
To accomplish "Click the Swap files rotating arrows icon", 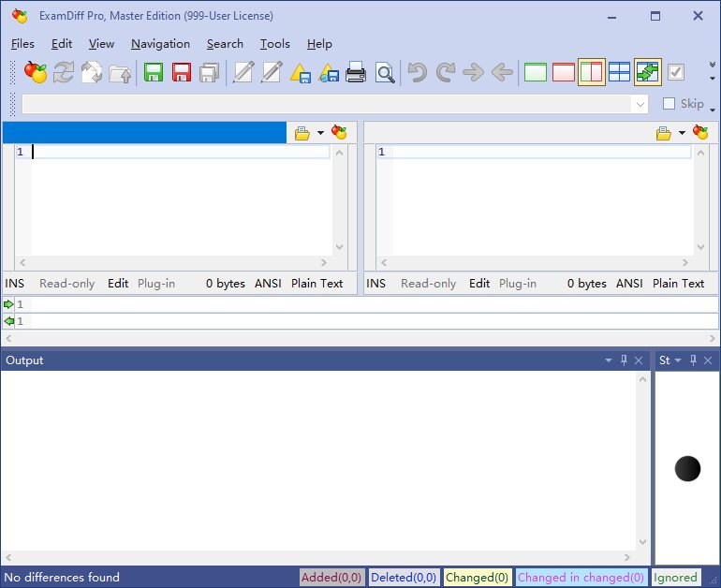I will 92,72.
